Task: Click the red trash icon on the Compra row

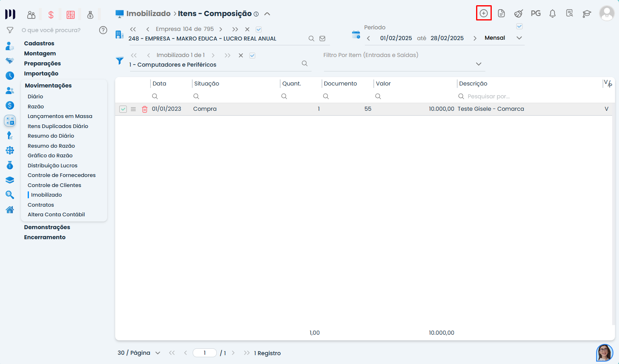Action: [x=145, y=109]
